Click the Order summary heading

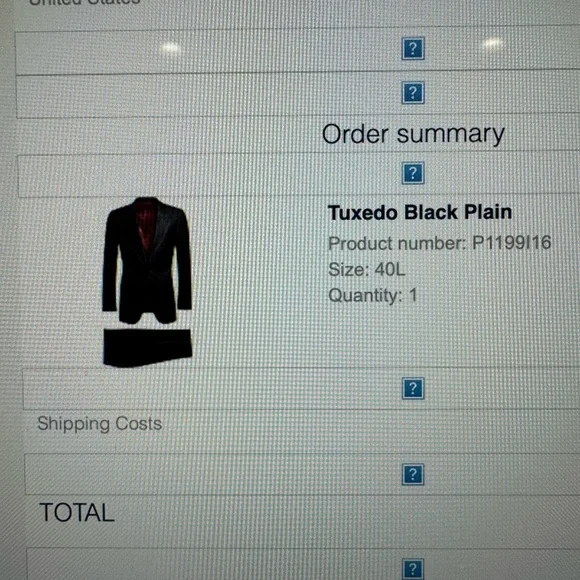pyautogui.click(x=413, y=134)
